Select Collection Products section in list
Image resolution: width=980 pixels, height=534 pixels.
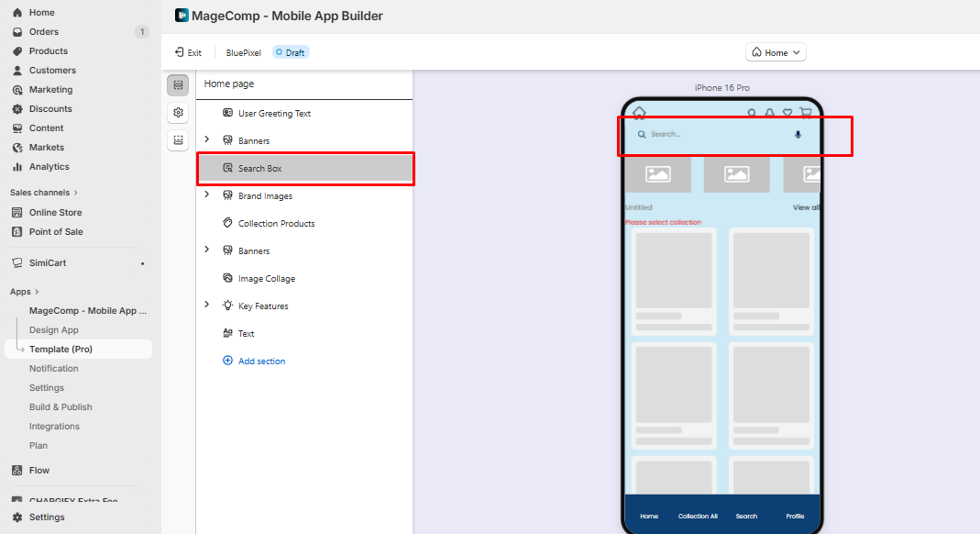point(276,223)
